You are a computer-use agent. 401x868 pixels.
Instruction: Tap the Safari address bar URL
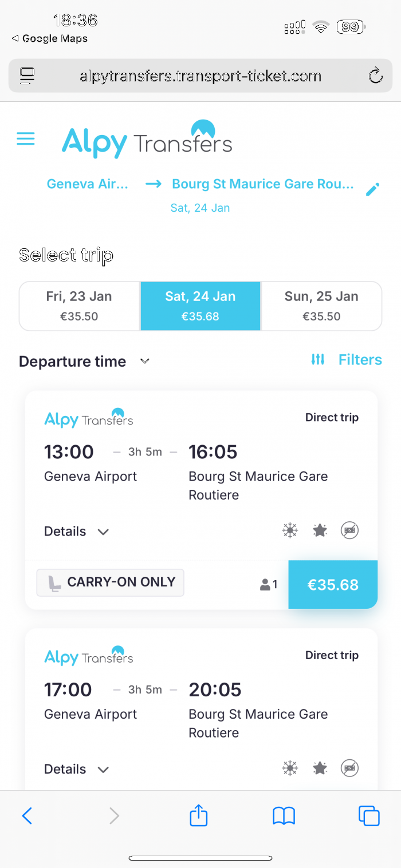click(200, 76)
